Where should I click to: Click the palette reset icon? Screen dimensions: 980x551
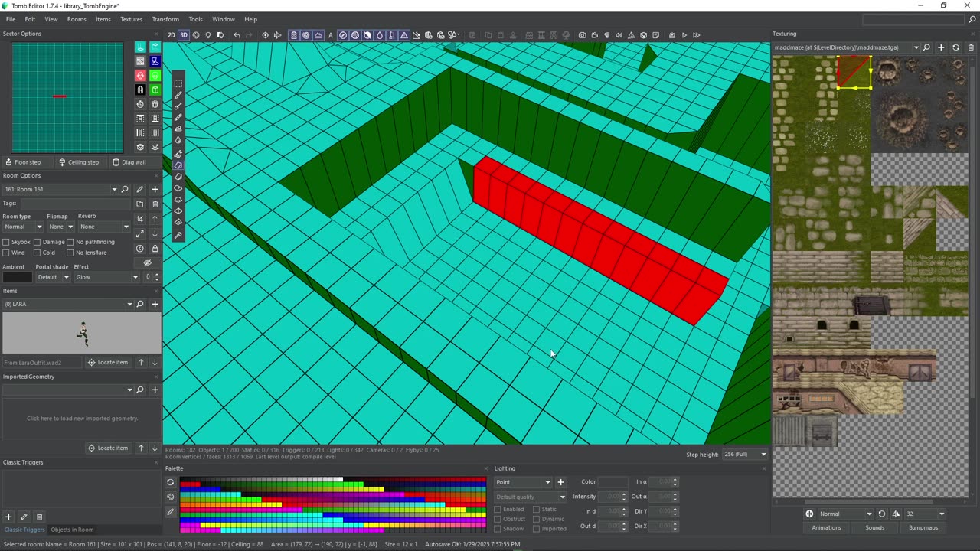pos(171,482)
